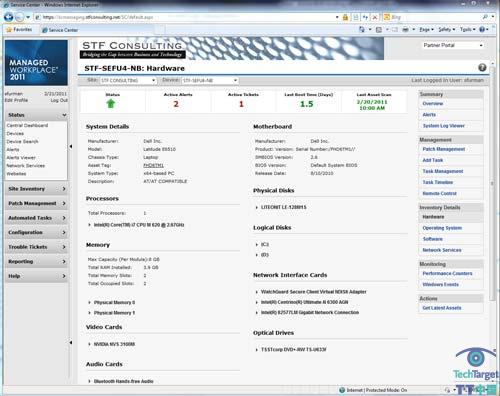Expand Physical Memory 1 details

point(89,313)
